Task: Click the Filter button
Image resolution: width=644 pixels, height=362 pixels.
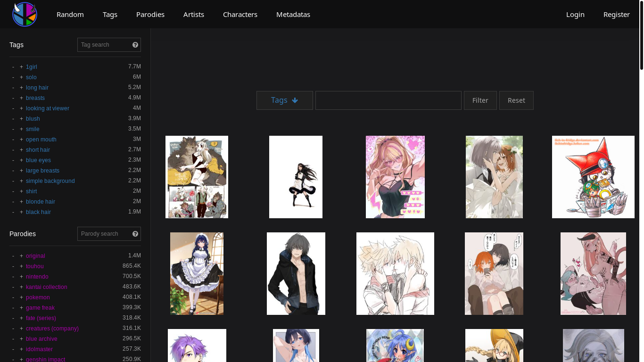Action: (x=480, y=100)
